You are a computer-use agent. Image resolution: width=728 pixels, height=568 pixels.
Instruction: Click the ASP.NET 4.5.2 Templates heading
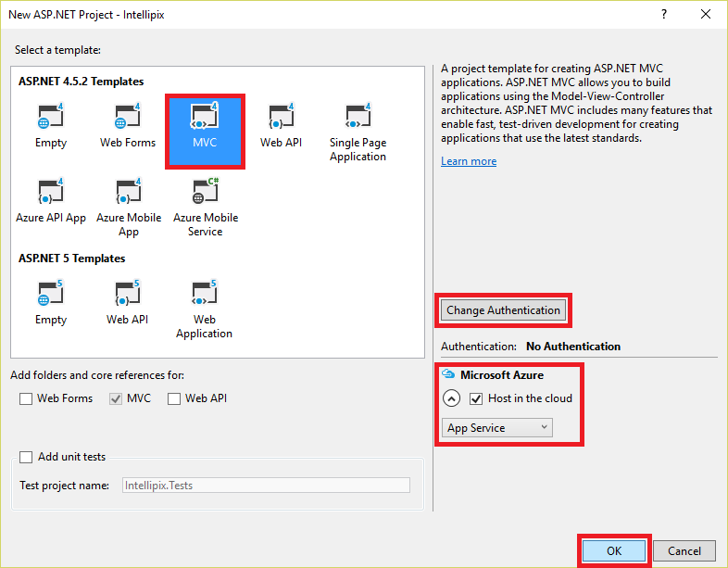pyautogui.click(x=82, y=82)
